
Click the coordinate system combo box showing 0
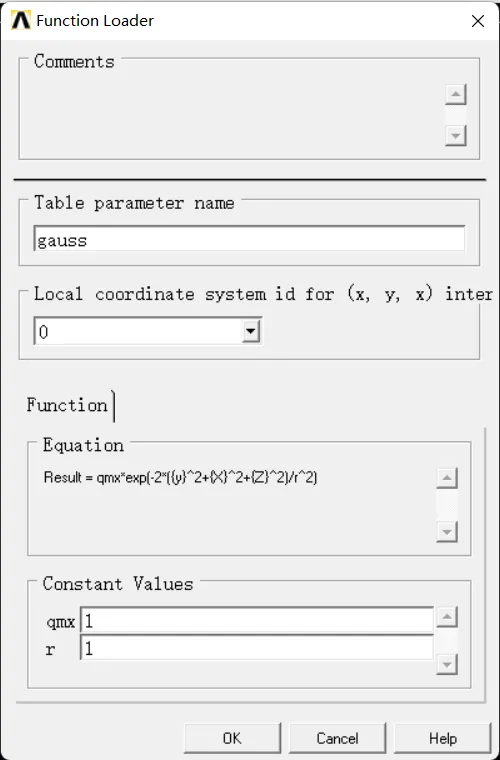point(148,332)
